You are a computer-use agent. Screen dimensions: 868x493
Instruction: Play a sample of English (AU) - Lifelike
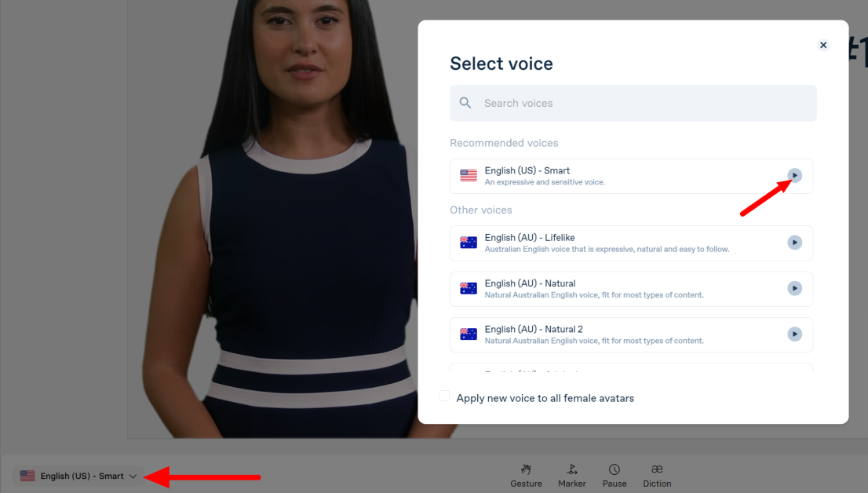pos(794,242)
